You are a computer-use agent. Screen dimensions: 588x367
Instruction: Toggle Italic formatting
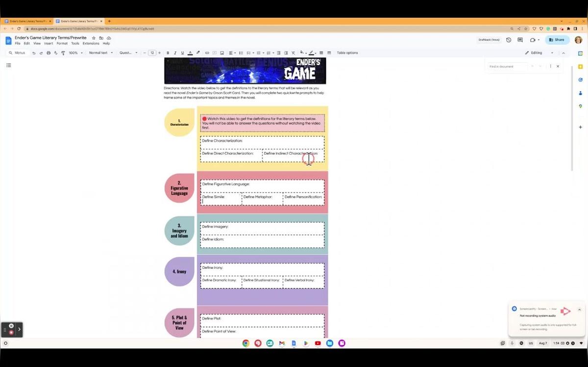(x=175, y=53)
